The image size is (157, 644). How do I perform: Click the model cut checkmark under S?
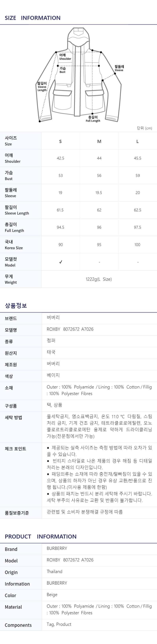[61, 262]
